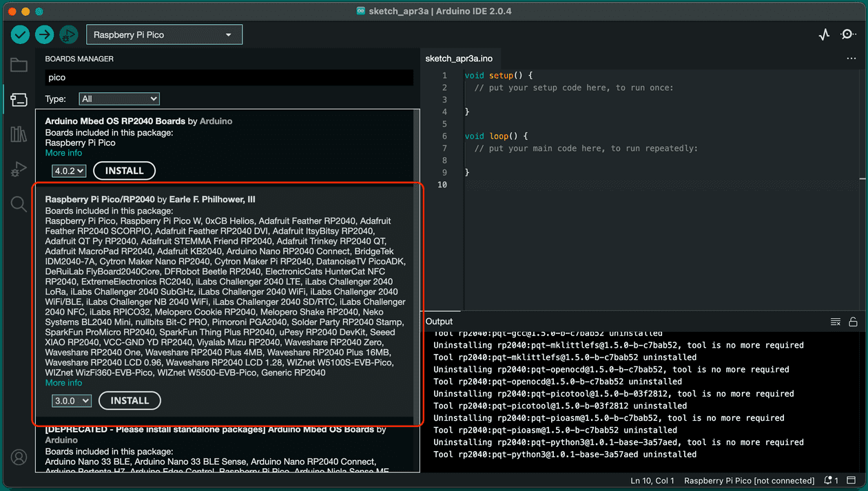The image size is (868, 491).
Task: Open the Library Manager sidebar icon
Action: pyautogui.click(x=19, y=134)
